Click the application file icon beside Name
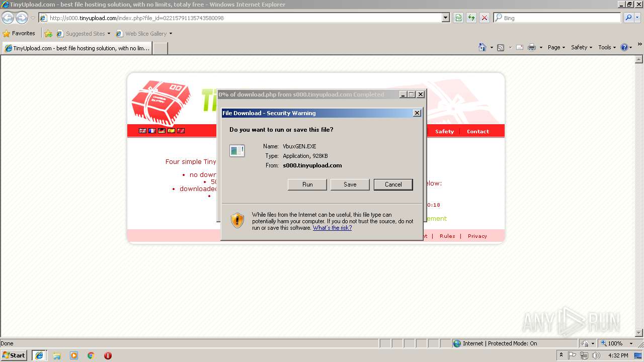The image size is (644, 362). click(237, 150)
